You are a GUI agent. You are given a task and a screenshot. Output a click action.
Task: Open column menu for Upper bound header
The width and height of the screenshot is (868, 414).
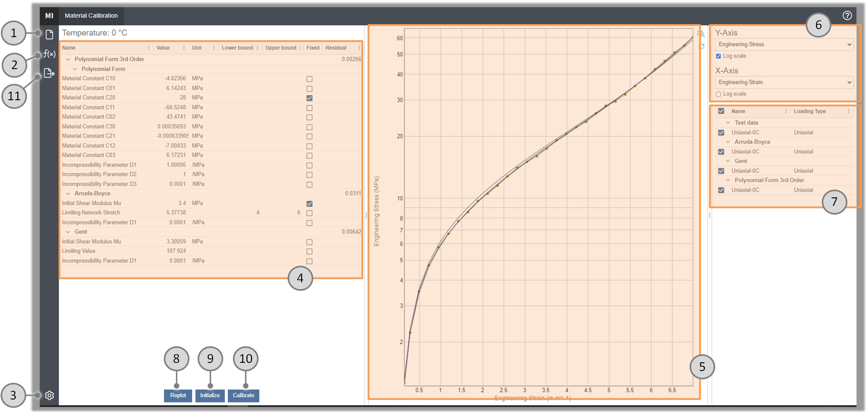tap(300, 48)
